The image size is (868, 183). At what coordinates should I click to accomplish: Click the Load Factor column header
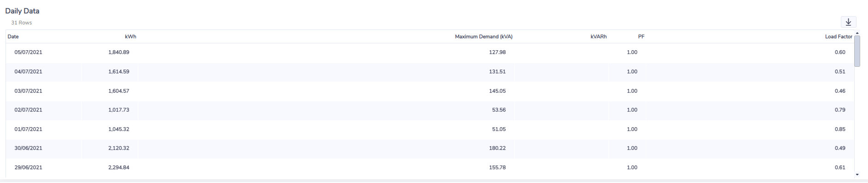(x=838, y=36)
